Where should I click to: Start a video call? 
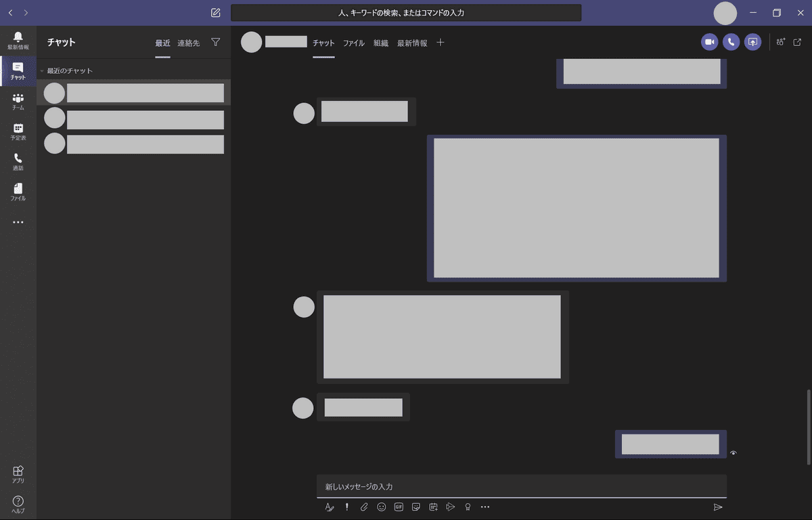click(x=710, y=42)
